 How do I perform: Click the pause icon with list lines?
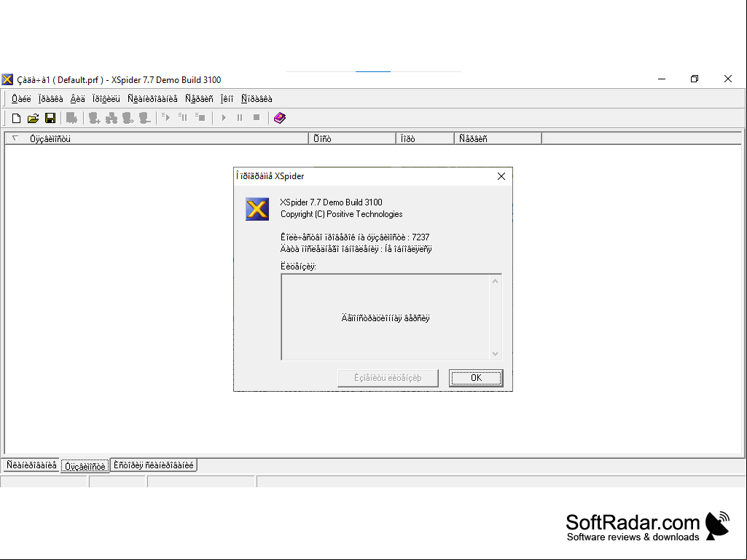(183, 117)
